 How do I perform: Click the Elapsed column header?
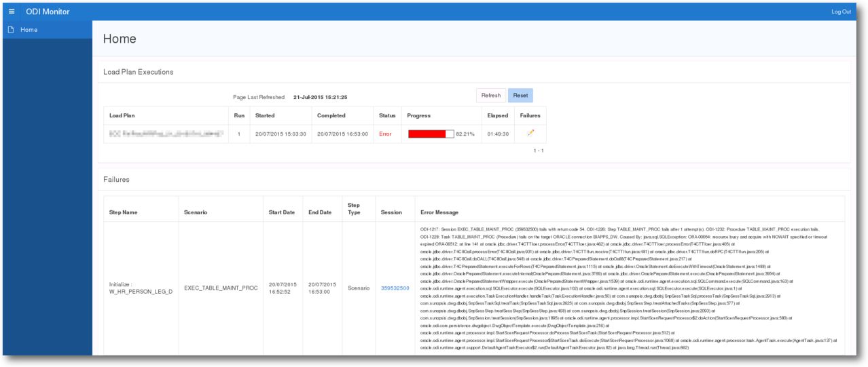[497, 115]
